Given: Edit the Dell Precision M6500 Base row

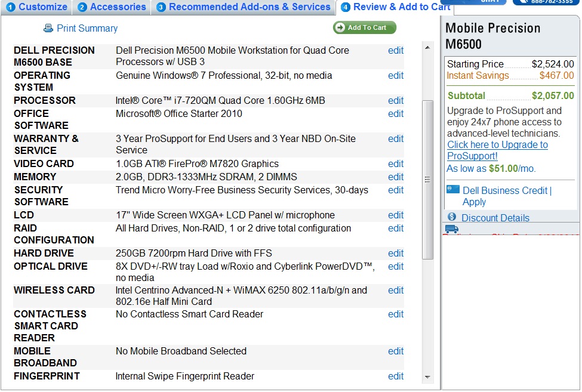Looking at the screenshot, I should (396, 51).
